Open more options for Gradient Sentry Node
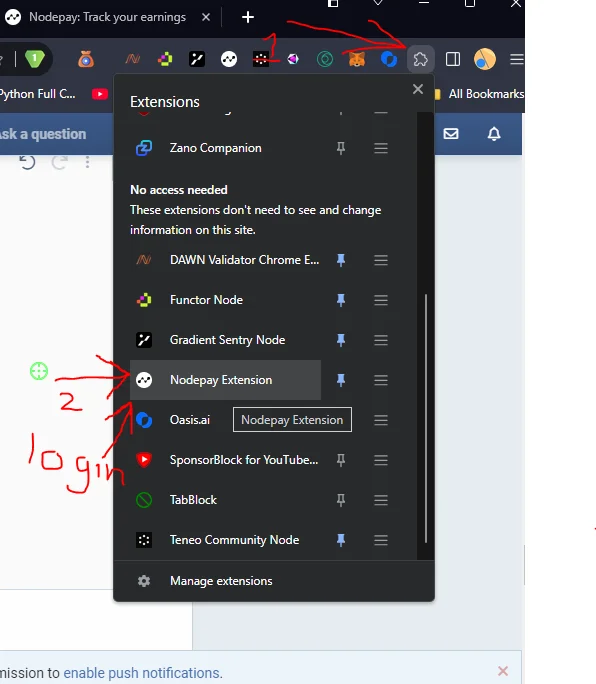 [x=381, y=340]
